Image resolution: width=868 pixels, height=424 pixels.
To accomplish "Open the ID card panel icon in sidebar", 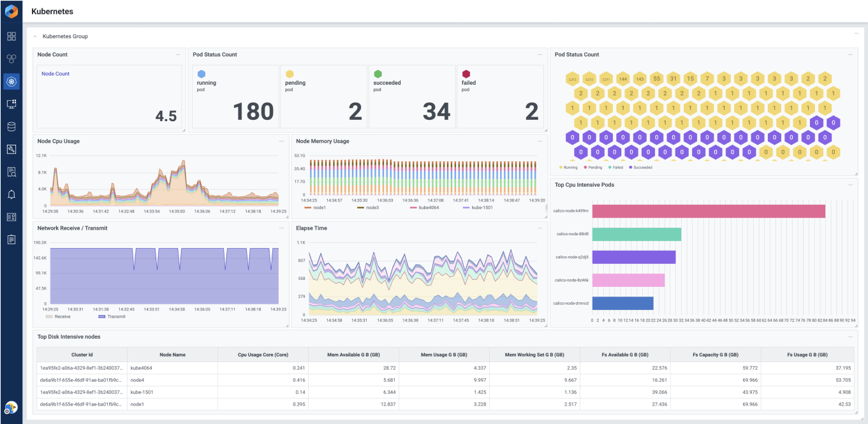I will 11,217.
